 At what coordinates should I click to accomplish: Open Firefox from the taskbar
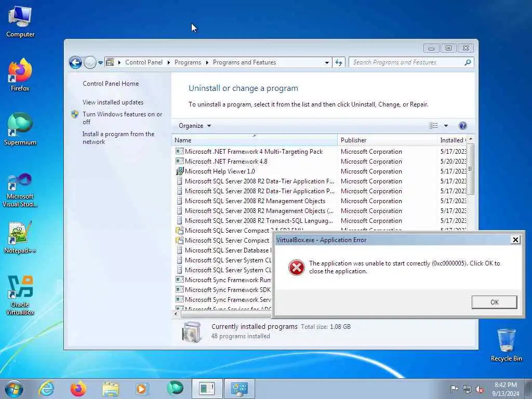point(78,389)
